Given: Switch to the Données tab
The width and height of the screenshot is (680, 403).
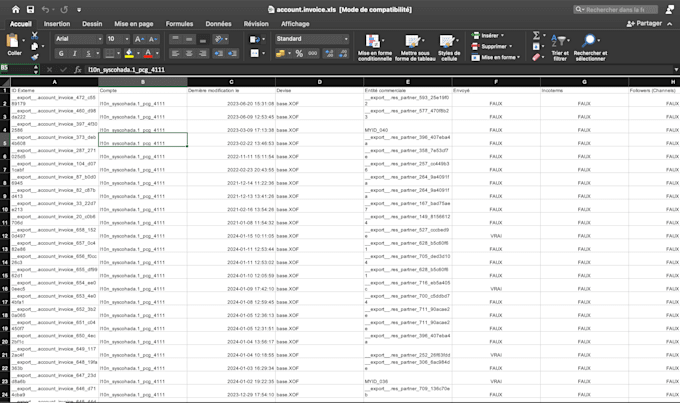Looking at the screenshot, I should point(218,24).
